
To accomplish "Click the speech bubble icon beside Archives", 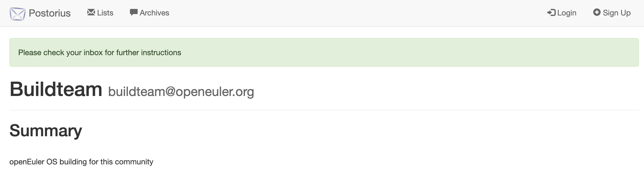I will click(134, 12).
